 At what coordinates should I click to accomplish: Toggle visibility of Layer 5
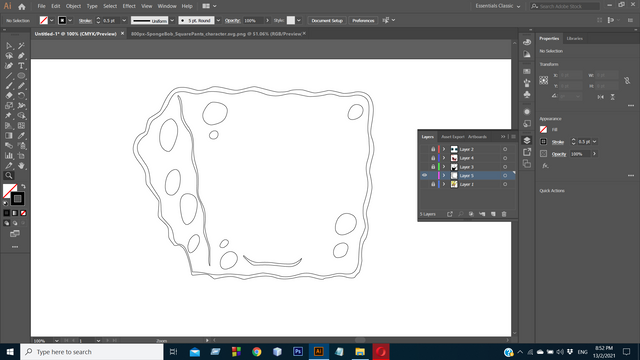(x=424, y=176)
